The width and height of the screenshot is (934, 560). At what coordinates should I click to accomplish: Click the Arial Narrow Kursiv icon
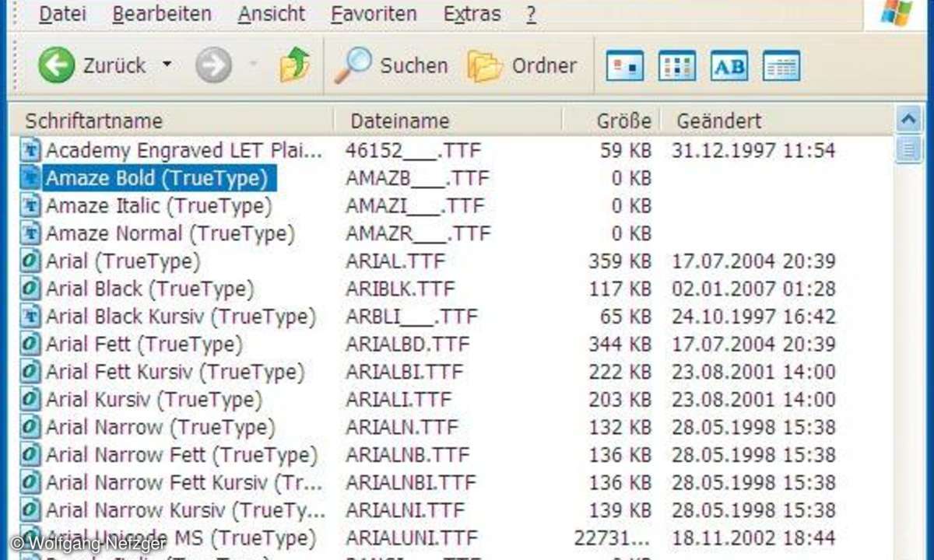30,509
